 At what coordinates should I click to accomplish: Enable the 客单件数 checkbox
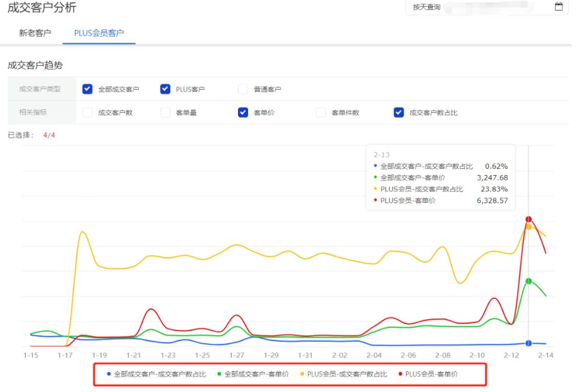(321, 112)
